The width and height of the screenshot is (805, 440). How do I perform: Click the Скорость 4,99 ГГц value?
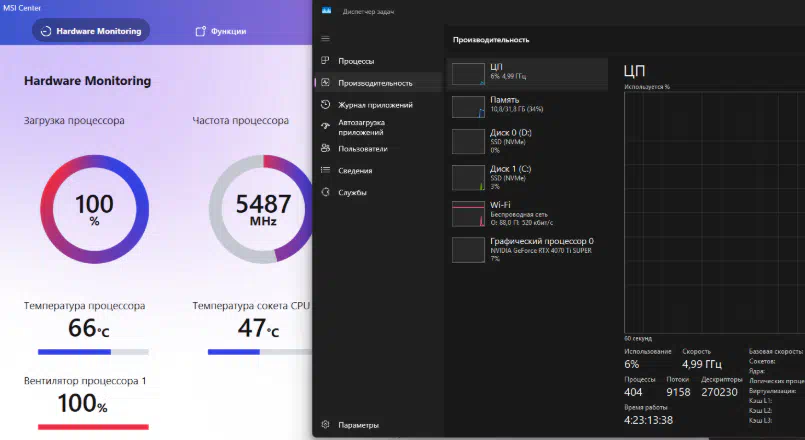(701, 364)
